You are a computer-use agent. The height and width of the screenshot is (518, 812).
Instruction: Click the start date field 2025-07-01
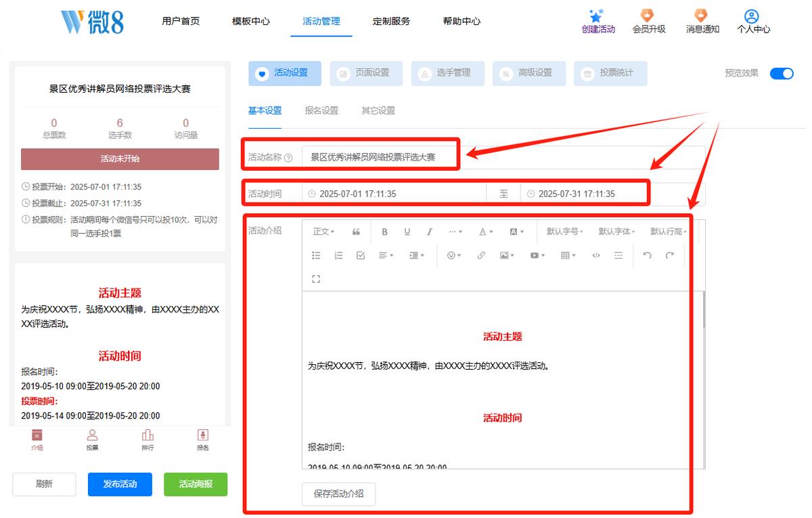click(394, 194)
